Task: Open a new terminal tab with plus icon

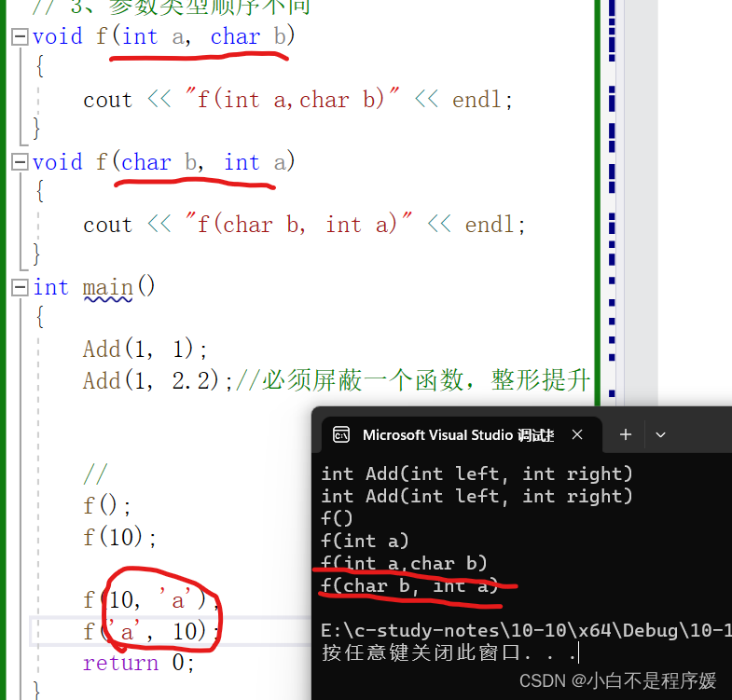Action: [626, 435]
